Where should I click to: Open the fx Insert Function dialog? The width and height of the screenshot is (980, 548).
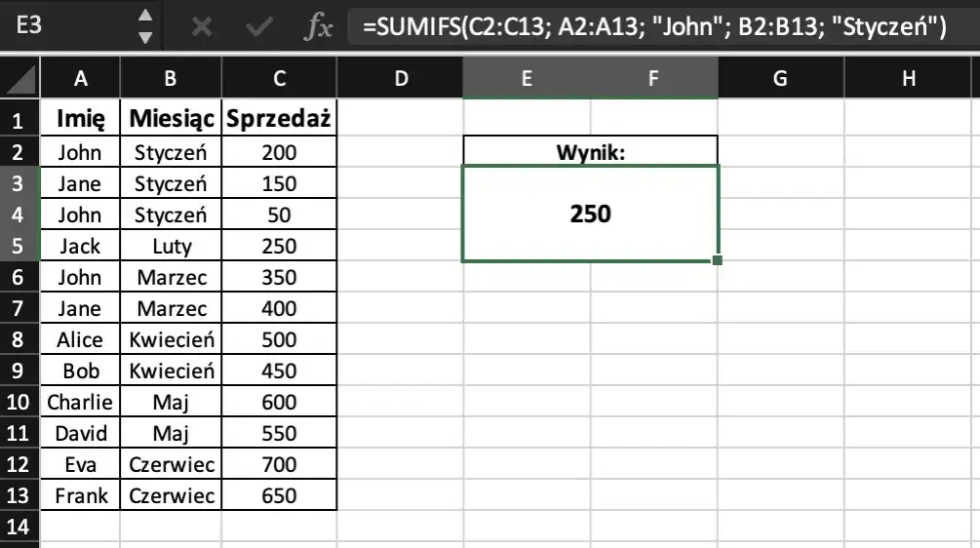click(317, 26)
